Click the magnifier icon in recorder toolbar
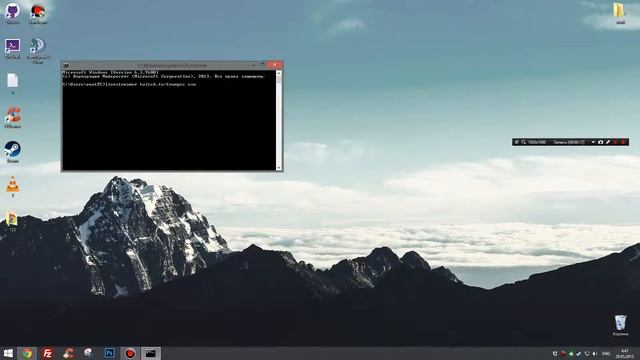This screenshot has height=360, width=640. coord(524,142)
